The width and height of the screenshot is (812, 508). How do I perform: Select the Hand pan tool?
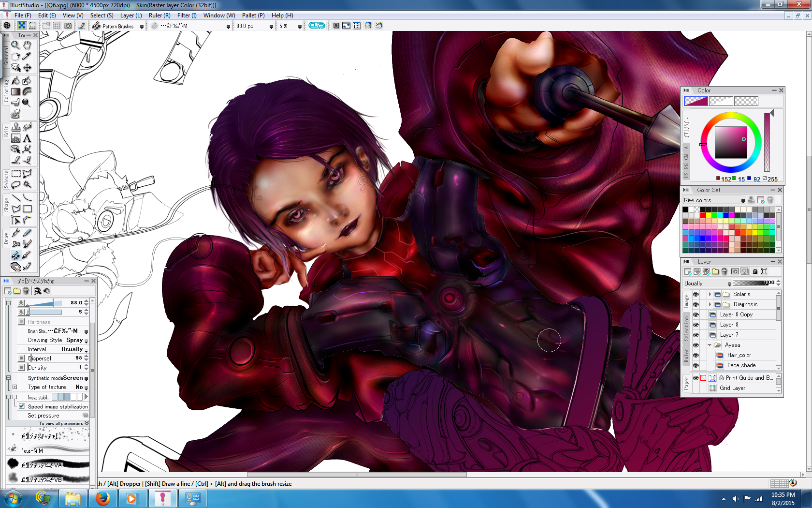point(27,45)
